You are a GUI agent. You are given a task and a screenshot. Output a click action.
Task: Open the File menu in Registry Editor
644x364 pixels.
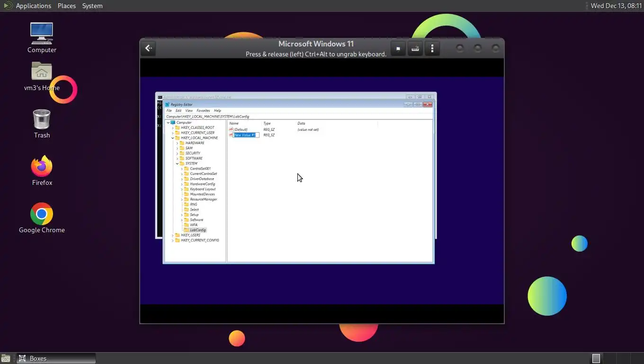[169, 110]
